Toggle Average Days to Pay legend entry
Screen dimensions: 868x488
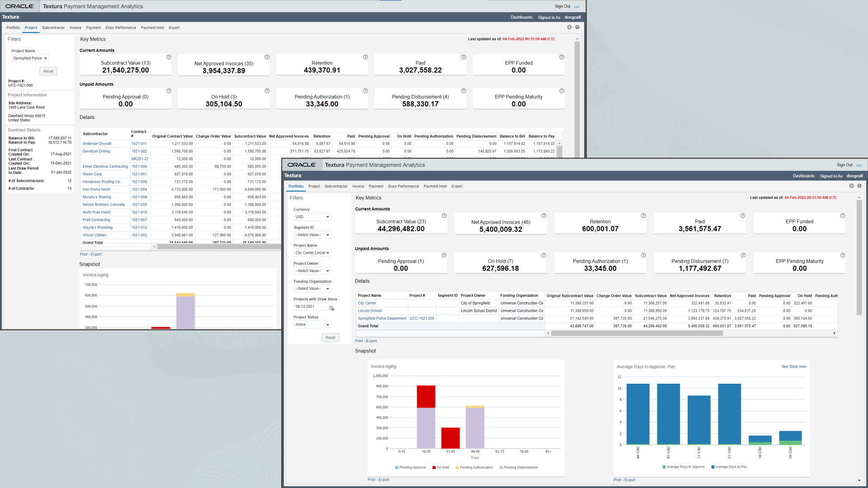pos(728,467)
